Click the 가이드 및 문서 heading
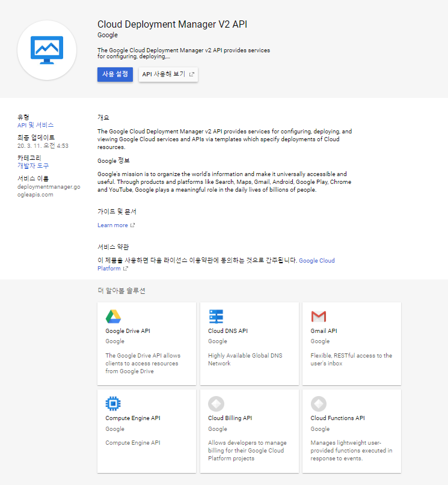Image resolution: width=448 pixels, height=485 pixels. [x=117, y=212]
